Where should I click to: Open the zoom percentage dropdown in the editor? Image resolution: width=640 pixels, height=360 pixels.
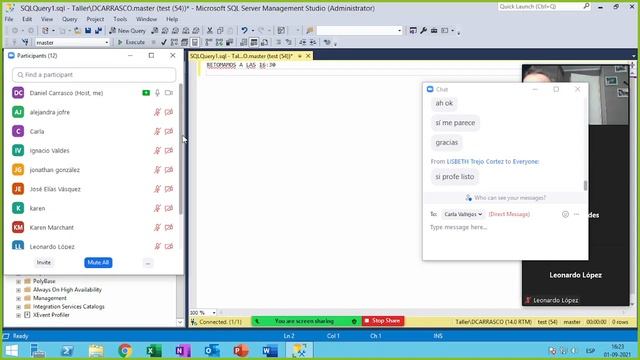pyautogui.click(x=213, y=313)
